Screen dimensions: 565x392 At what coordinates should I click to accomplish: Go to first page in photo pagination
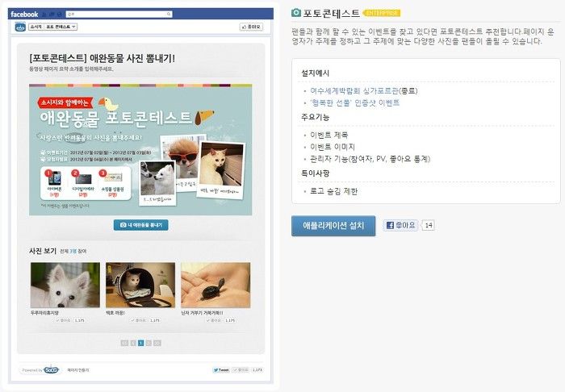(124, 343)
